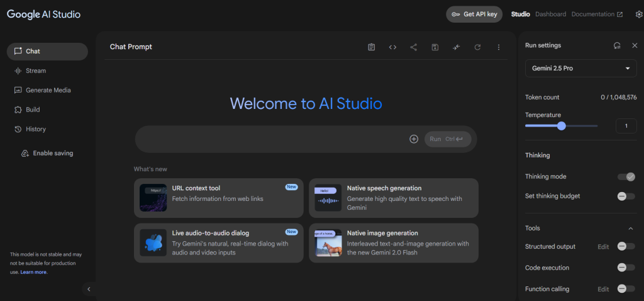The width and height of the screenshot is (644, 301).
Task: Open settings gear at top right
Action: tap(639, 14)
